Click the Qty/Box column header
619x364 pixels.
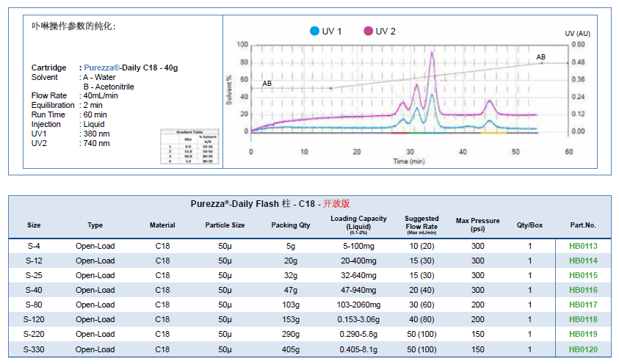tap(529, 225)
